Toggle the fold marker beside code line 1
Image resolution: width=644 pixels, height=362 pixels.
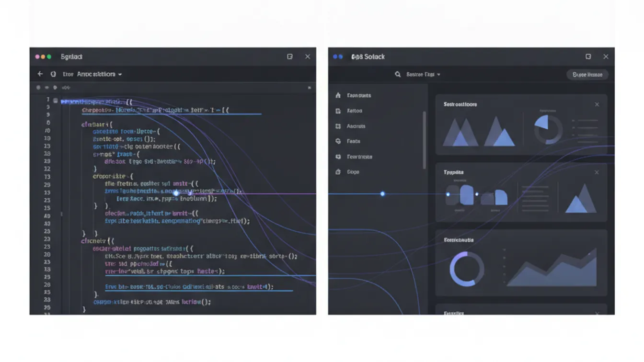click(56, 101)
